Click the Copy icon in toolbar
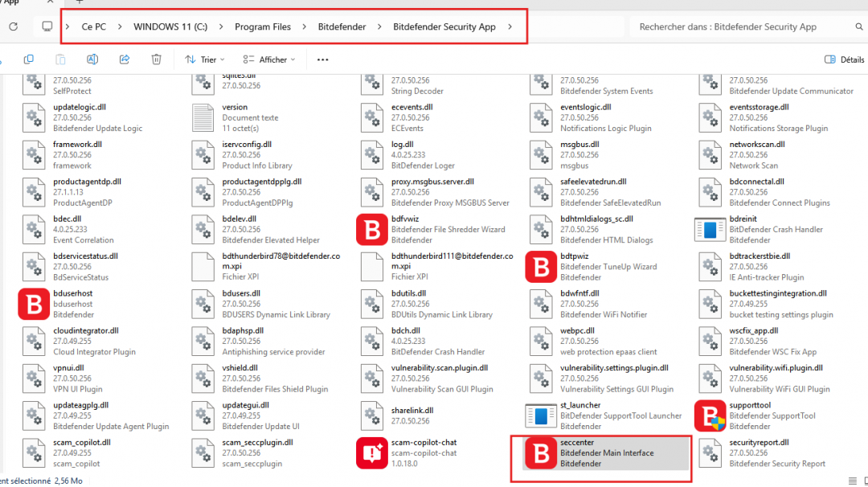 coord(28,59)
